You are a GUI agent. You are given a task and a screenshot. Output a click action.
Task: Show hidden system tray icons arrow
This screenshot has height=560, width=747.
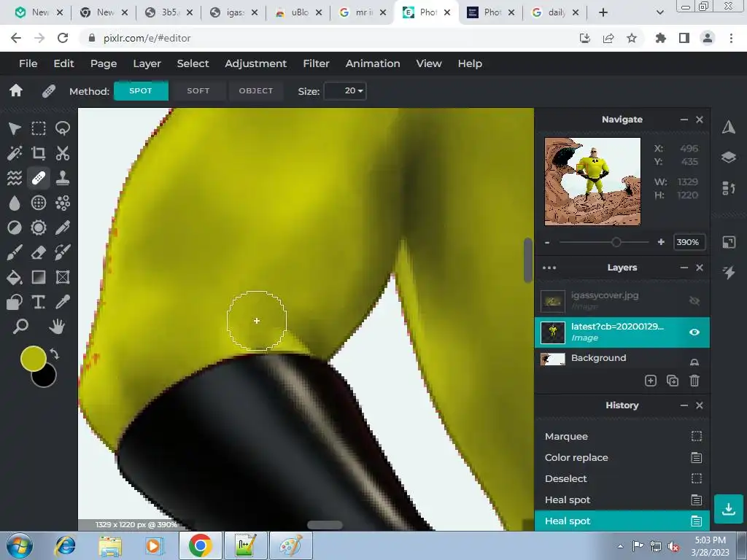[x=620, y=546]
